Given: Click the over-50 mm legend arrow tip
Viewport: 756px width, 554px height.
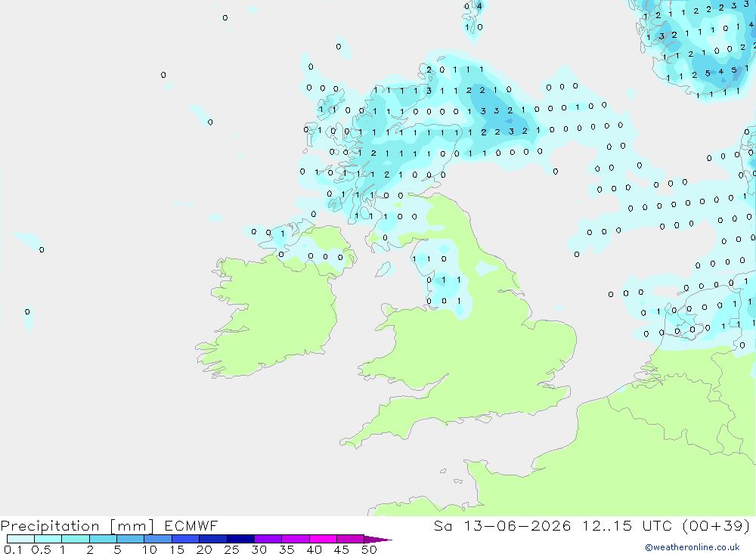Looking at the screenshot, I should 378,540.
